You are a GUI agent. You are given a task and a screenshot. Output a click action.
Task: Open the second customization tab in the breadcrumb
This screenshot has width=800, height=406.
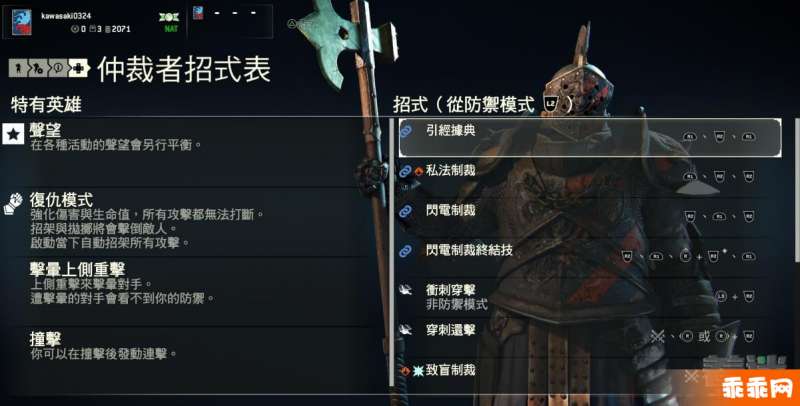38,68
